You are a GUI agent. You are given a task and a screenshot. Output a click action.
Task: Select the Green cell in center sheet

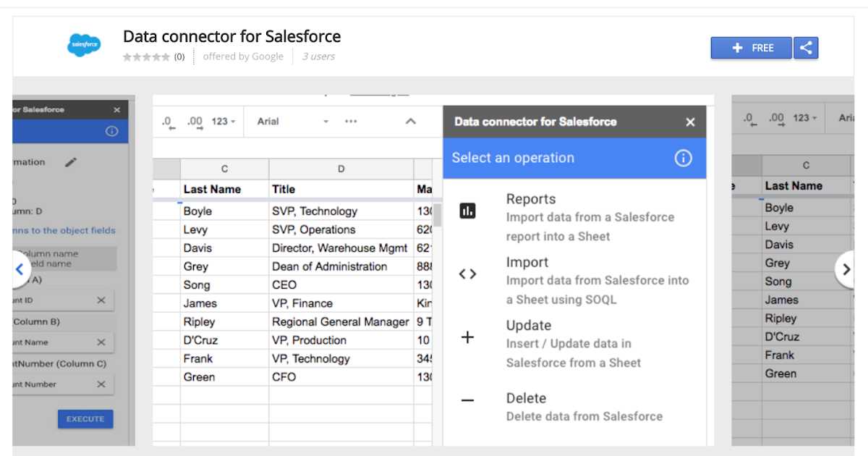click(224, 377)
